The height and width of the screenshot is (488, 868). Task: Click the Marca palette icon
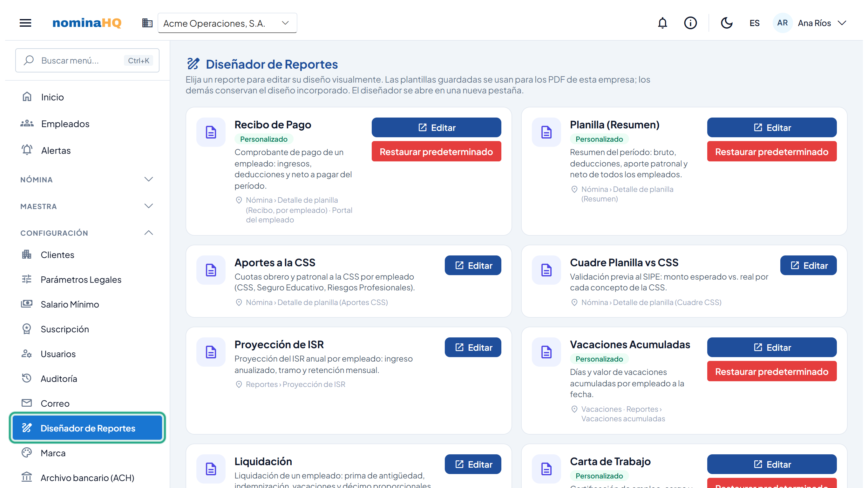27,453
